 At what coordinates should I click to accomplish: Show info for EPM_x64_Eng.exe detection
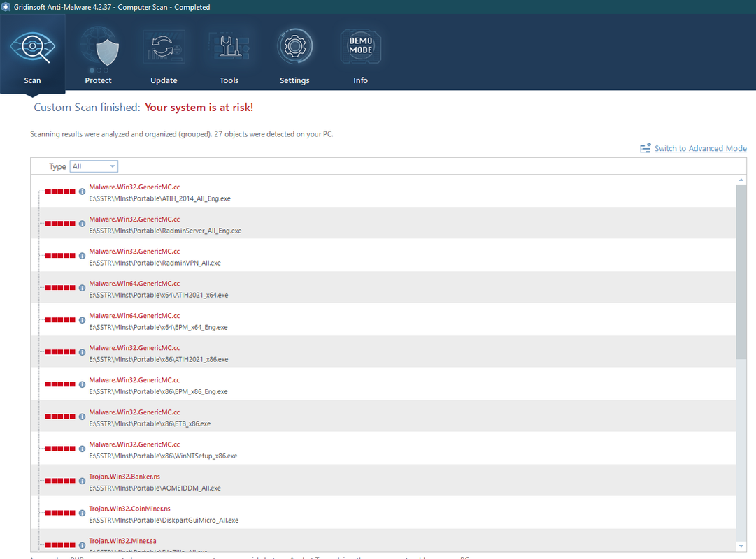click(x=82, y=320)
